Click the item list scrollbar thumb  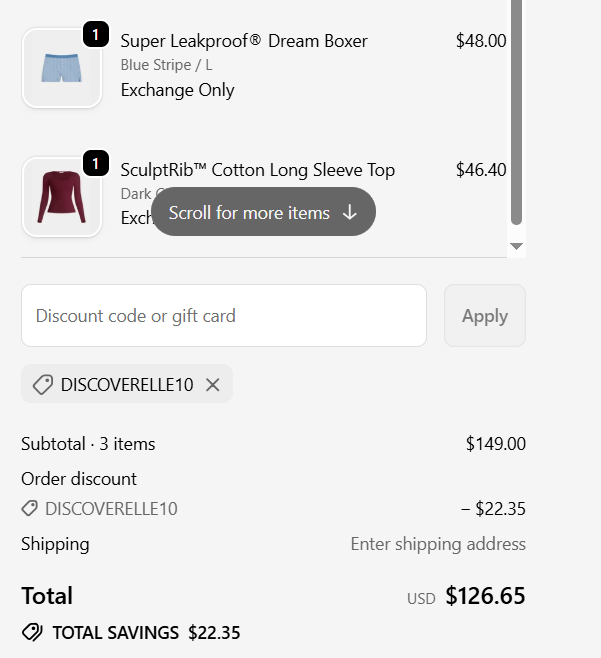pos(516,110)
